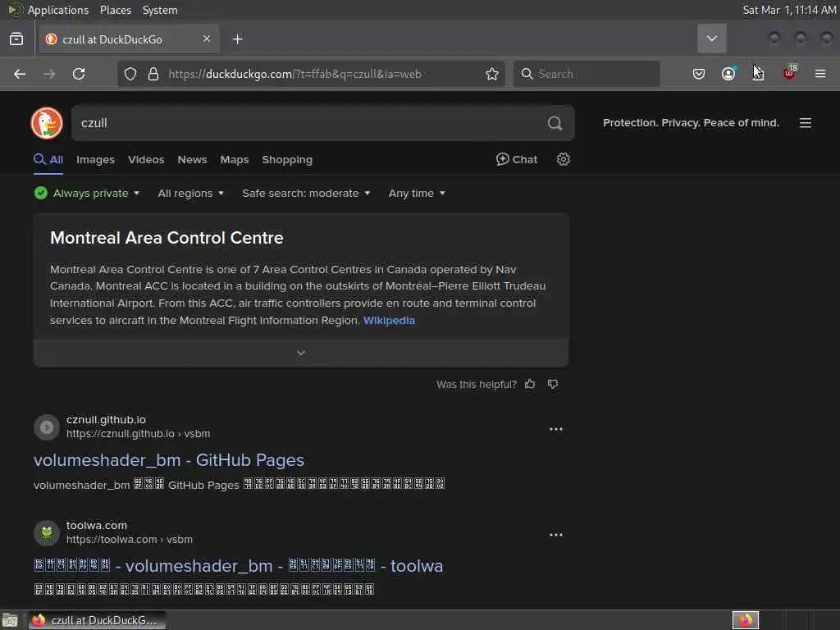Open the Wikipedia link

coord(389,321)
